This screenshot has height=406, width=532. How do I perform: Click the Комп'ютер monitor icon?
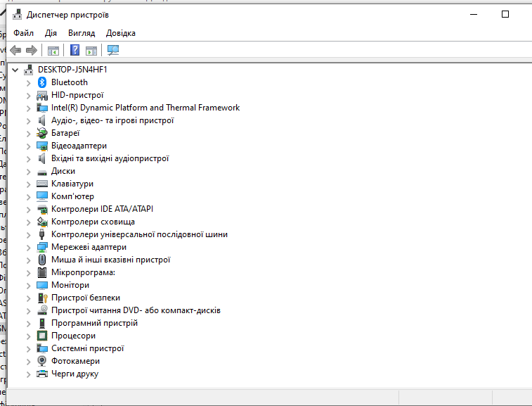42,196
